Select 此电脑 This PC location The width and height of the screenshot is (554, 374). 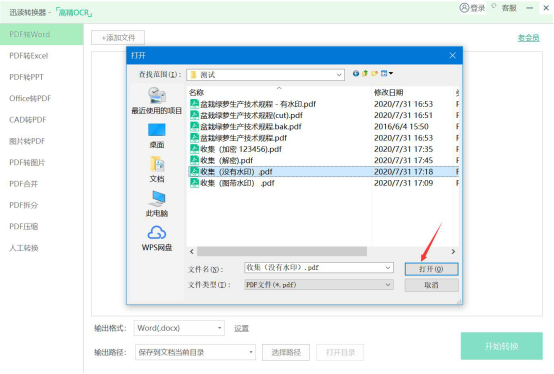click(x=157, y=204)
